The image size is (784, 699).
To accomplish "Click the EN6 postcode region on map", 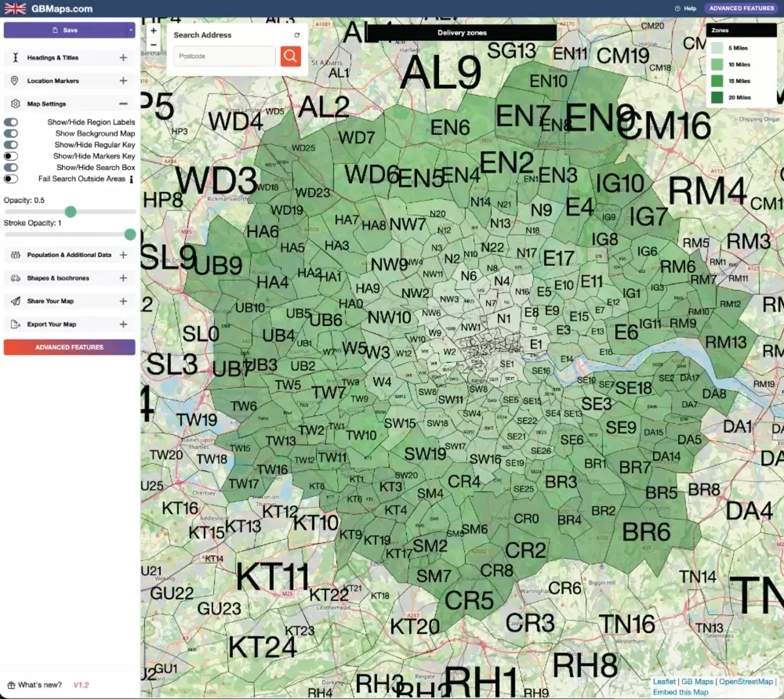I will point(450,127).
